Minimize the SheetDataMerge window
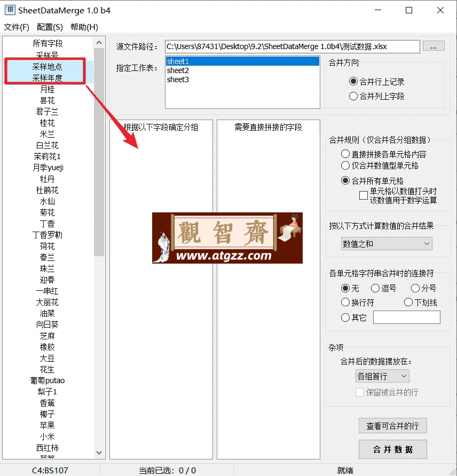Screen dimensions: 457x476 point(378,10)
